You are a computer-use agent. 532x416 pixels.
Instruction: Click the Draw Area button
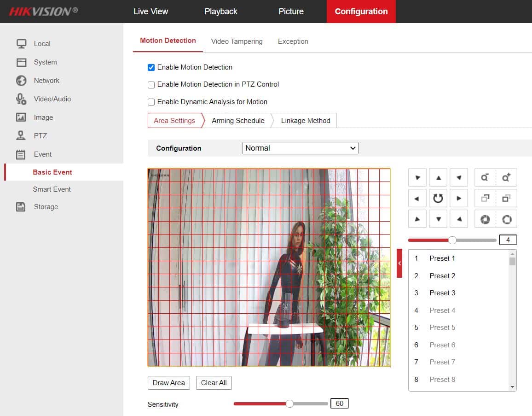pyautogui.click(x=168, y=383)
